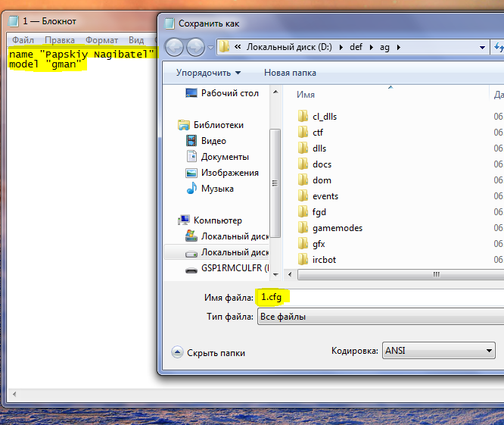
Task: Open Кодировка dropdown set to ANSI
Action: (x=438, y=350)
